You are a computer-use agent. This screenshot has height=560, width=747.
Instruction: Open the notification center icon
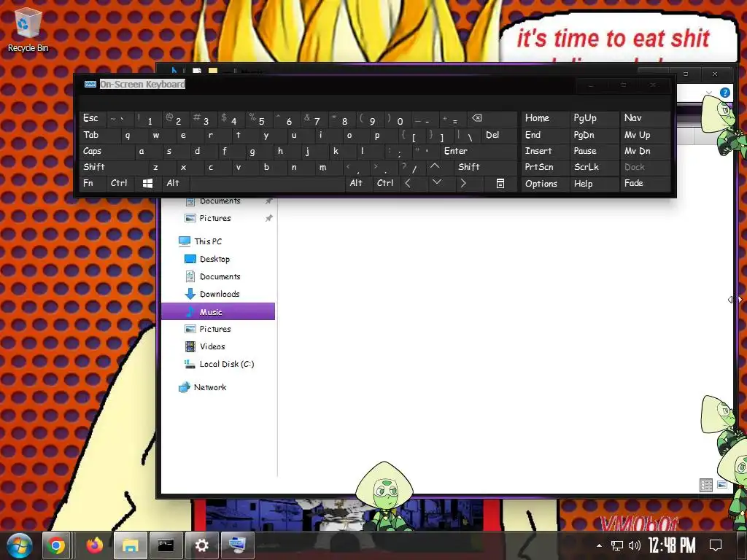(716, 545)
